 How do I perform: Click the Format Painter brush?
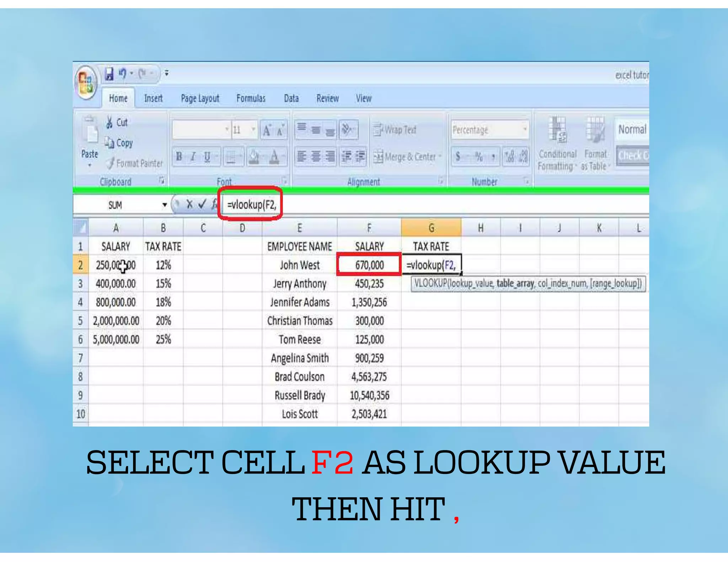tap(111, 163)
